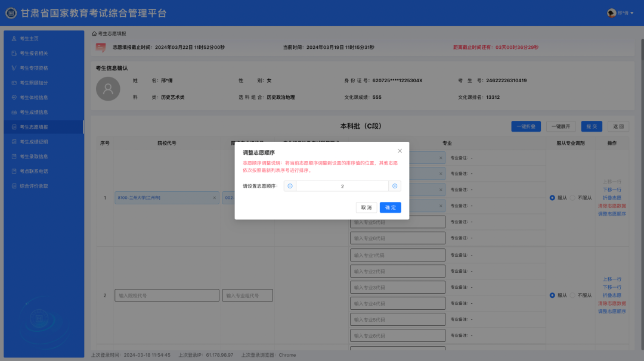Click the minus icon in 调整志愿顺序 dialog
Image resolution: width=644 pixels, height=361 pixels.
coord(290,185)
